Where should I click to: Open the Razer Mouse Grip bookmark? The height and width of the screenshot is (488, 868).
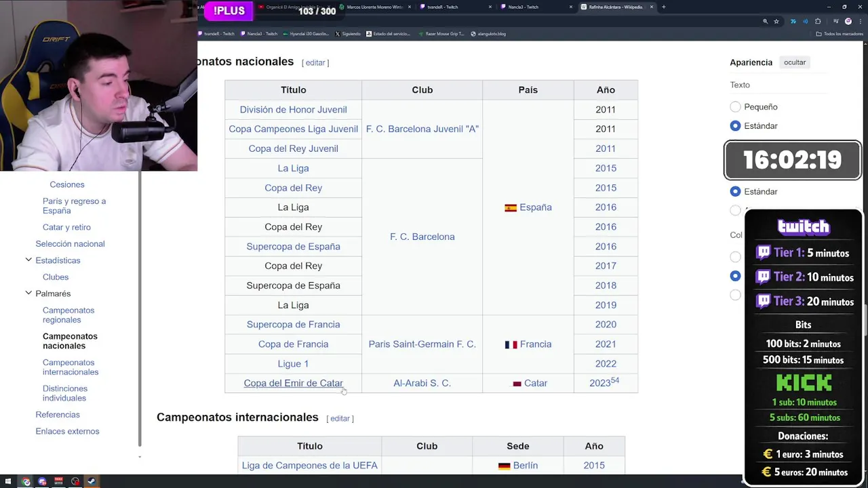point(442,33)
